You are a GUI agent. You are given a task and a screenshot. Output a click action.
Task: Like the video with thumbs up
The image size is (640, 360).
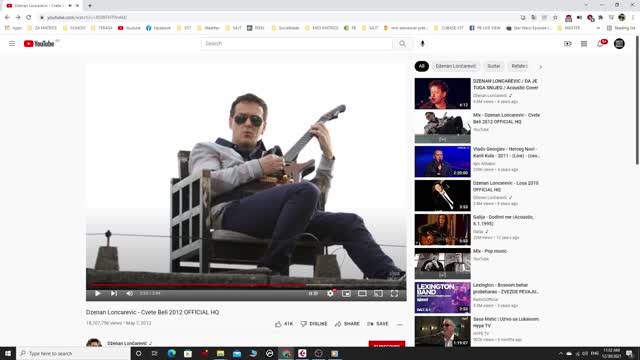[x=284, y=324]
